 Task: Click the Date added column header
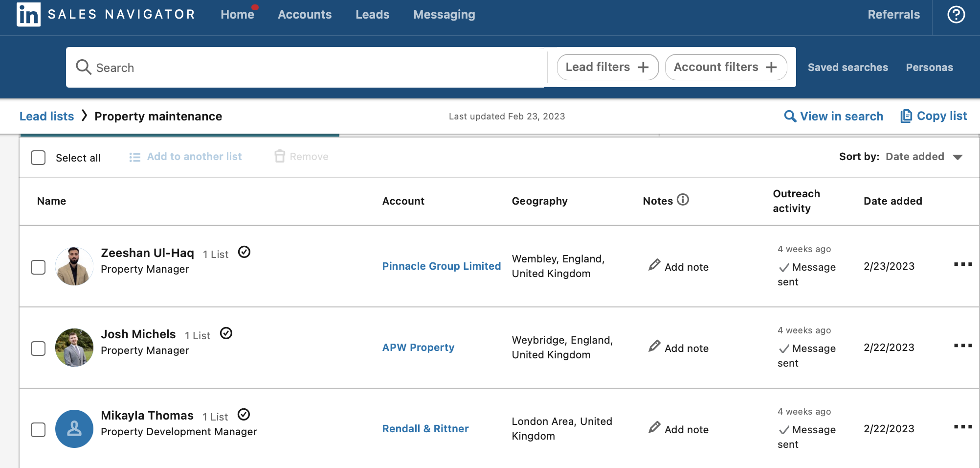[892, 201]
